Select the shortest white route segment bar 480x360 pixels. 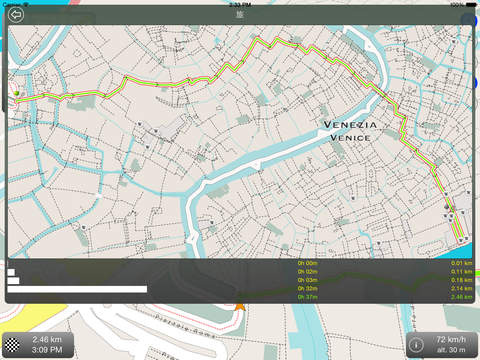(11, 272)
